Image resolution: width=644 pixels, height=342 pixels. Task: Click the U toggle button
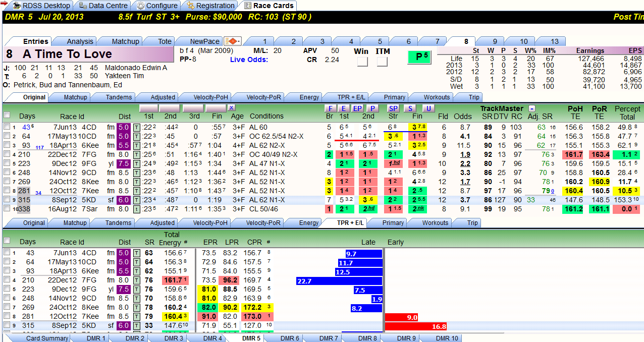point(428,108)
